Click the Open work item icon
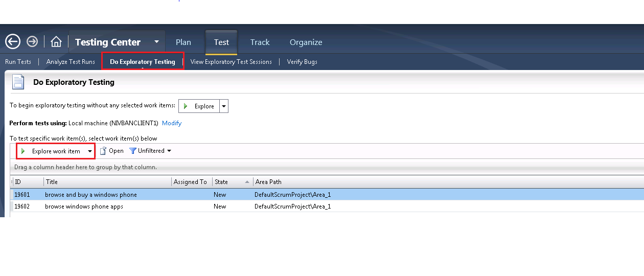This screenshot has height=276, width=644. [103, 151]
